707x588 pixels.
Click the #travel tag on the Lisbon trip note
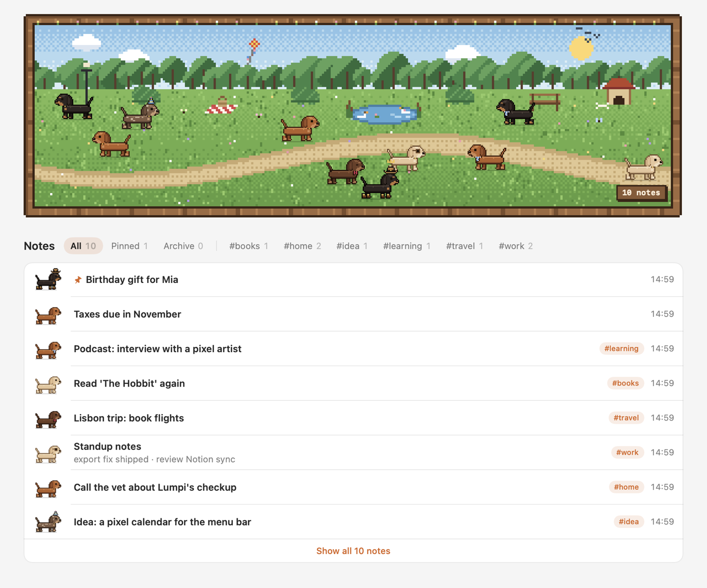626,418
